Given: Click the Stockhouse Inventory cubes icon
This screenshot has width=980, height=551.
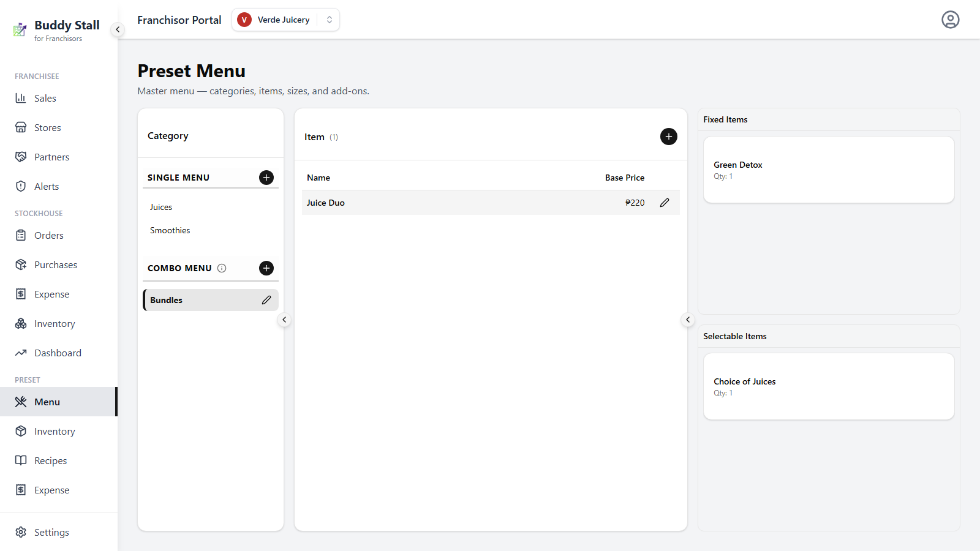Looking at the screenshot, I should (21, 323).
